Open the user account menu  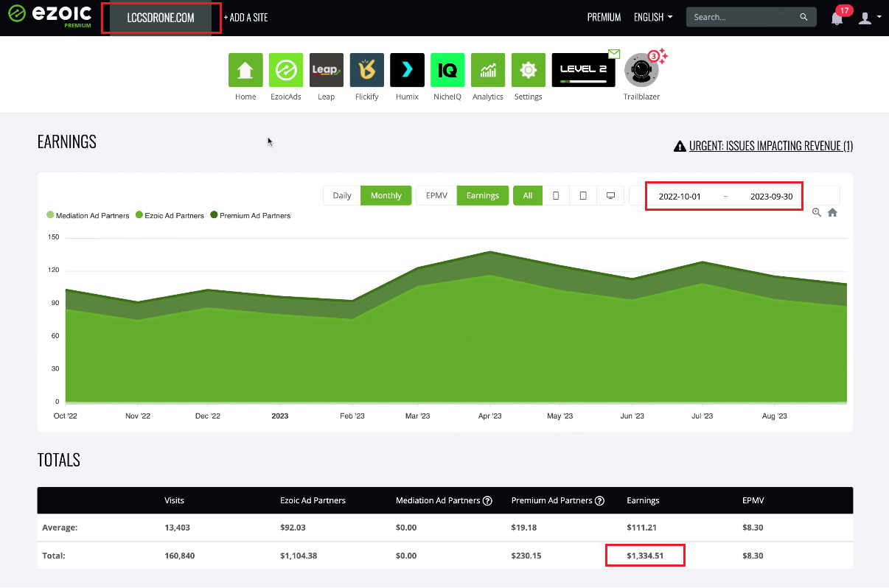click(x=869, y=18)
